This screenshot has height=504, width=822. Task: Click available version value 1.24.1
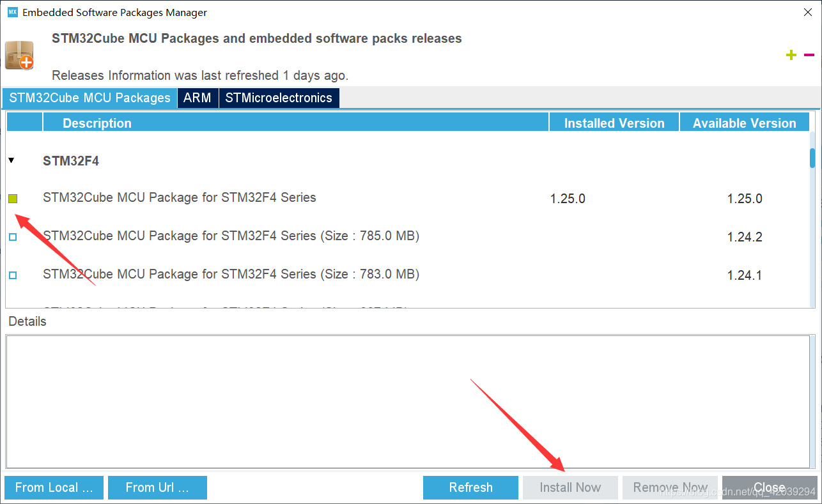(x=745, y=275)
